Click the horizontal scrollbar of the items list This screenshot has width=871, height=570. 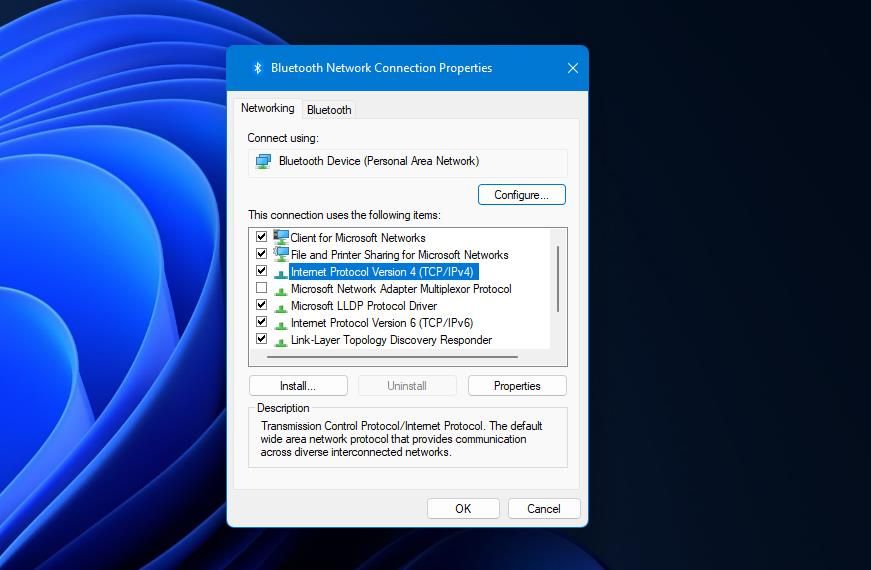[x=392, y=357]
